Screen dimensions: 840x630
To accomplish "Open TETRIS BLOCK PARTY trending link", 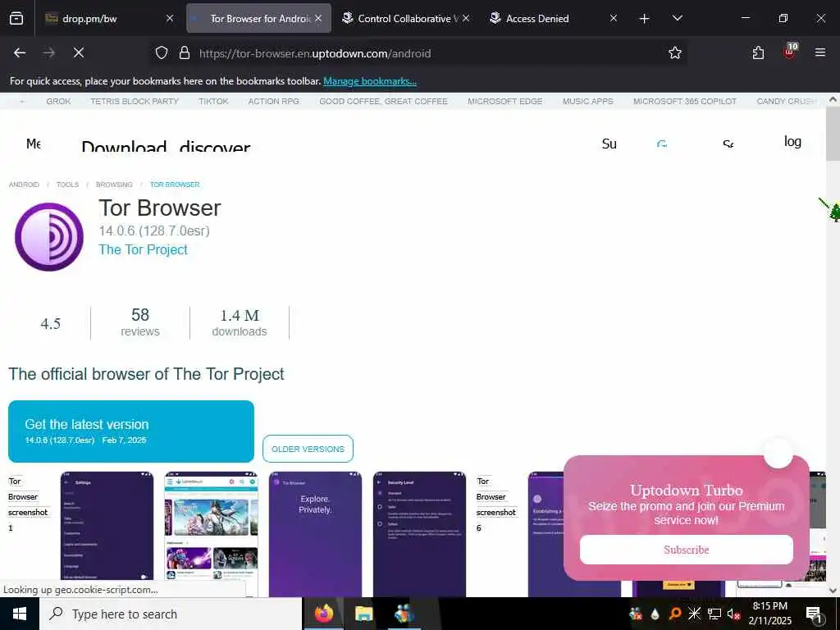I will [x=135, y=101].
